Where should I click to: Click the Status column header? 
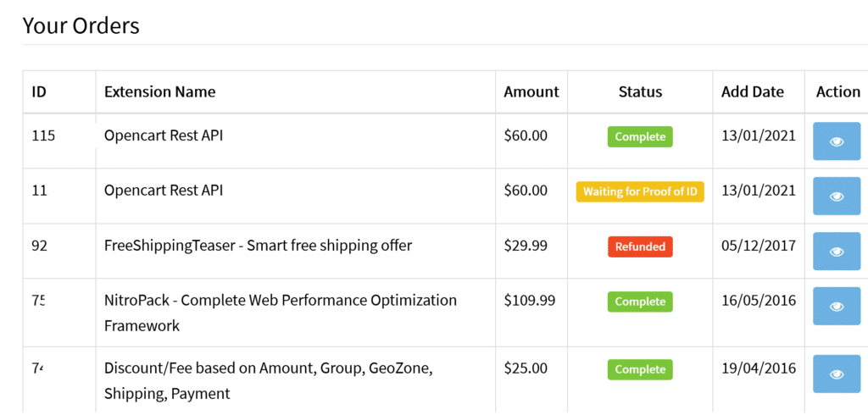[x=640, y=91]
